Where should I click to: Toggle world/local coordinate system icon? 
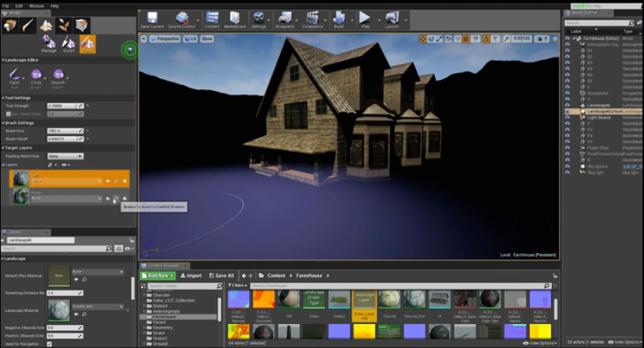click(x=449, y=39)
